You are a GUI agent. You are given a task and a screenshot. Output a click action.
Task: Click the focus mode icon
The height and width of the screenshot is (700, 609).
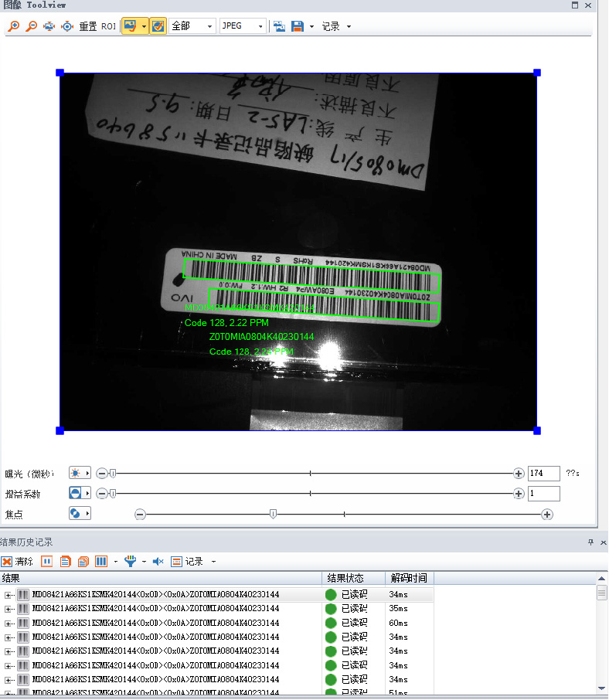pyautogui.click(x=76, y=513)
